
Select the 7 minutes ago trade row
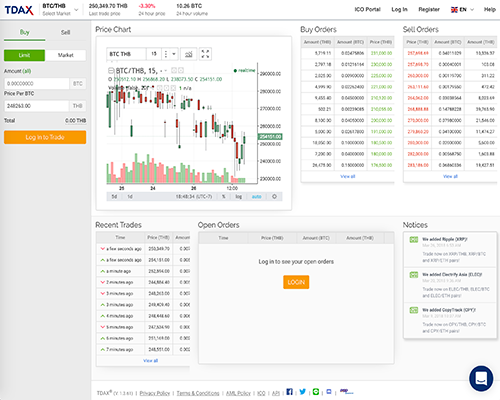point(143,350)
